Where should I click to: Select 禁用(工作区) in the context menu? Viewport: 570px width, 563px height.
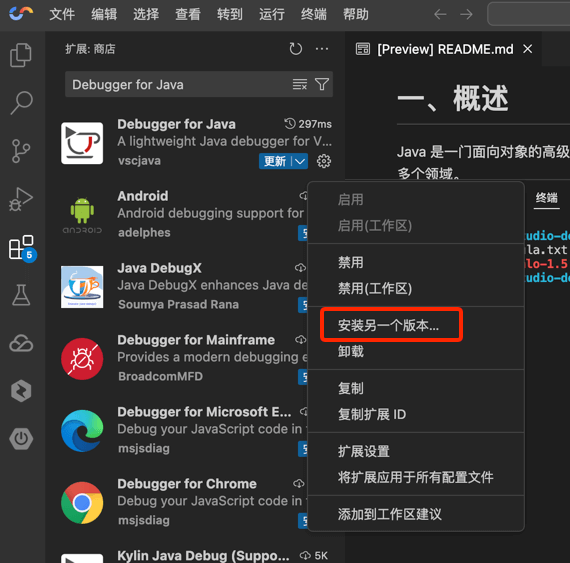416,289
